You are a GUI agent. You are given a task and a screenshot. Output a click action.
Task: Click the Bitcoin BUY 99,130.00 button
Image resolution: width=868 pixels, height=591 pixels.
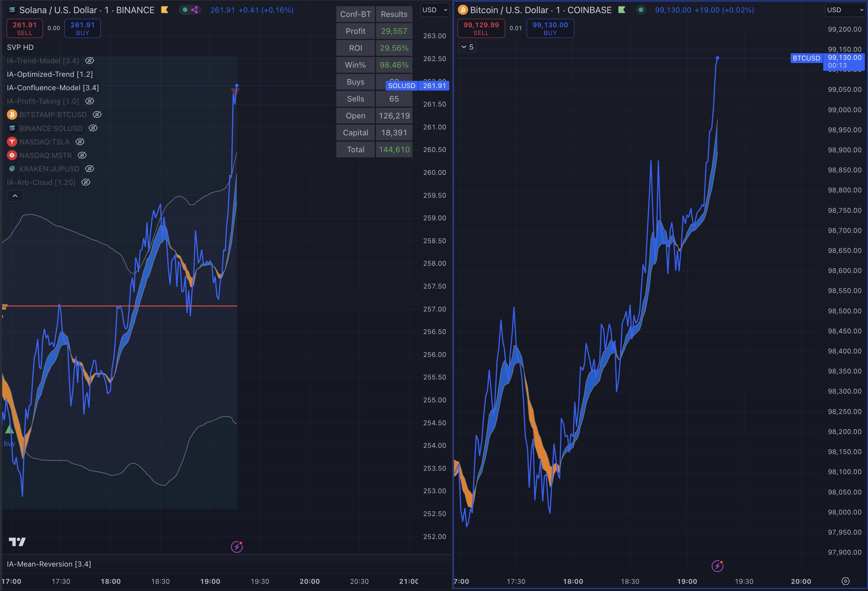click(550, 29)
